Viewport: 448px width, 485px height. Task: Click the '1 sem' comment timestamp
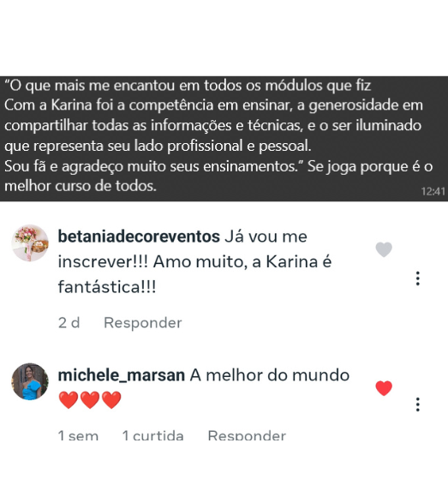coord(78,435)
